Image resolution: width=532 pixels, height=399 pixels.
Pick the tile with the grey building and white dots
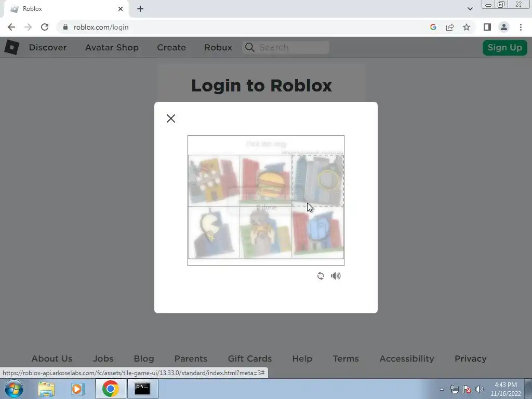coord(214,180)
